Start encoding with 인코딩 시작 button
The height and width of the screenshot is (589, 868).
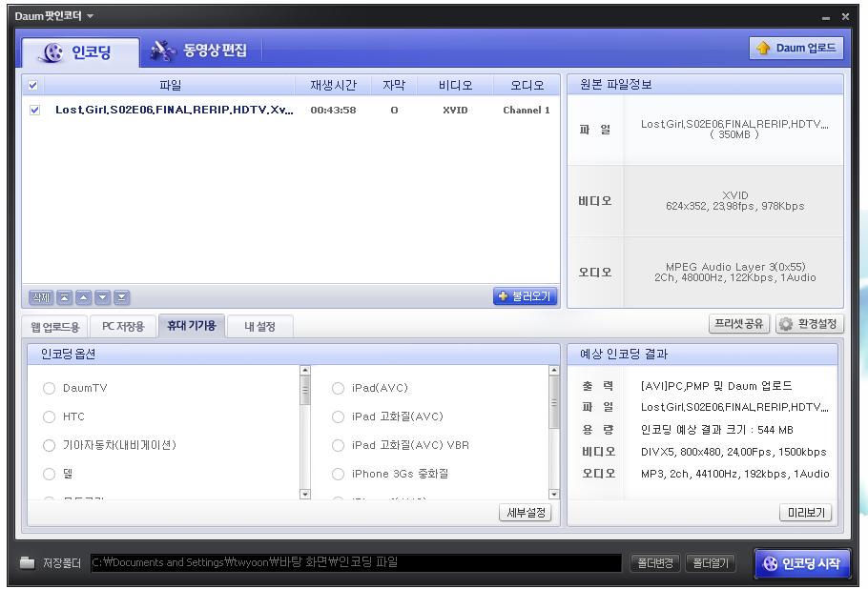pyautogui.click(x=801, y=563)
